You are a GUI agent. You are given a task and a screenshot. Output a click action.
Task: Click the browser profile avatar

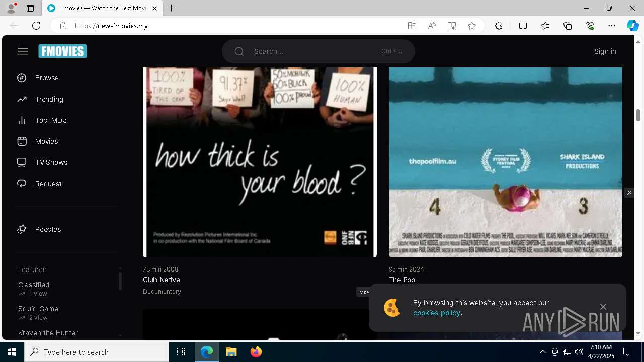[x=11, y=8]
